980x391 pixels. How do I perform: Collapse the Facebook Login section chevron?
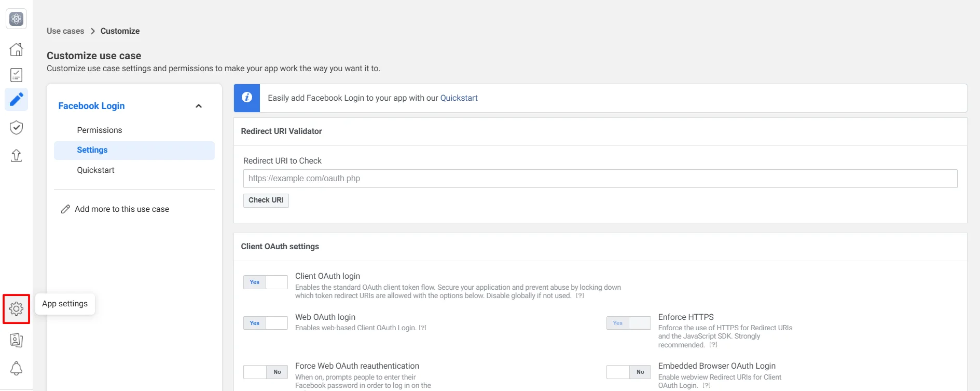[199, 106]
